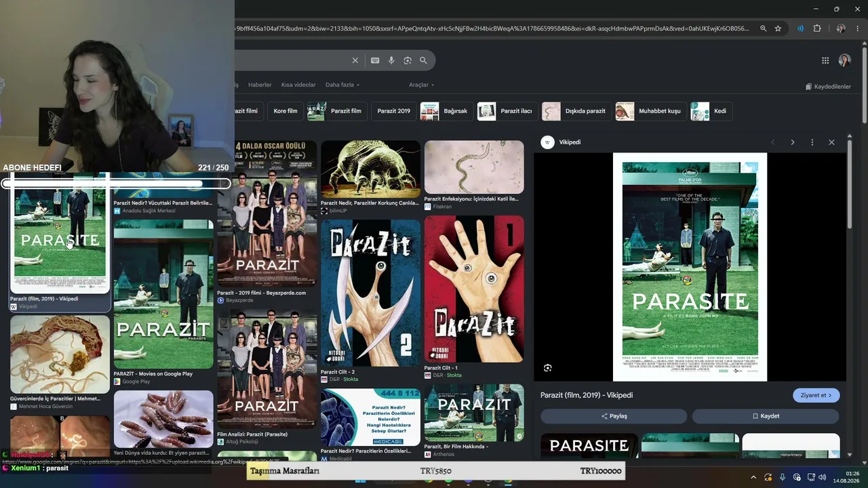Open the Parazit, Bir Film Hakkında result

(474, 413)
